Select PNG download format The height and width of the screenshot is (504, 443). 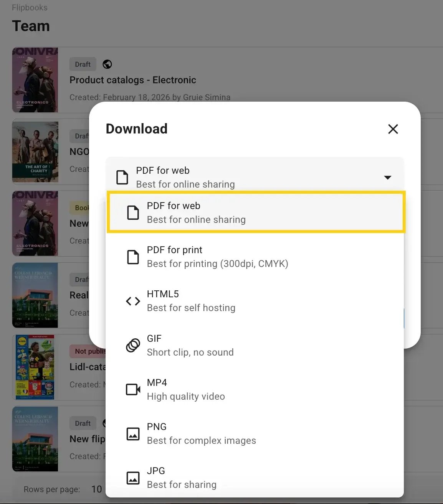255,433
